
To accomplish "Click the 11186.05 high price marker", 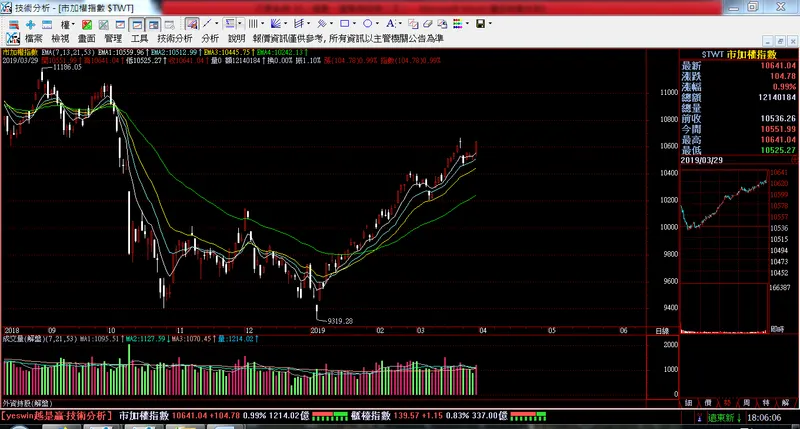I will [x=67, y=67].
